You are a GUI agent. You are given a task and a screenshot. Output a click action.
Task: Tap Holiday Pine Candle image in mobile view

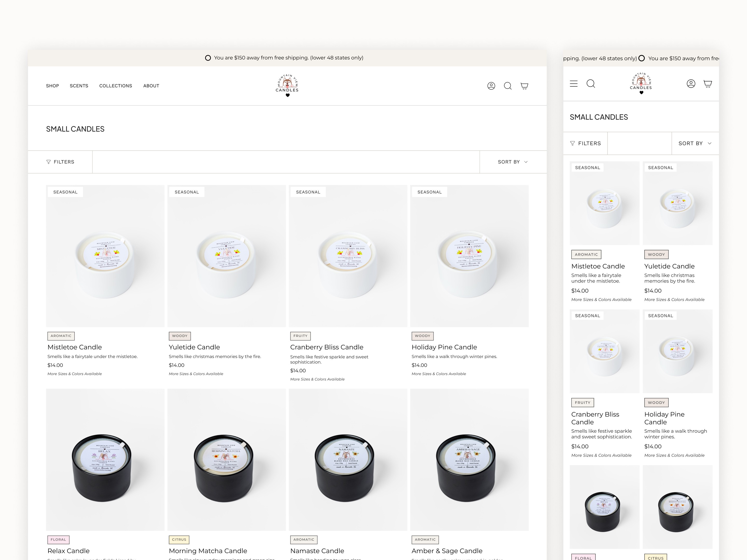tap(677, 351)
